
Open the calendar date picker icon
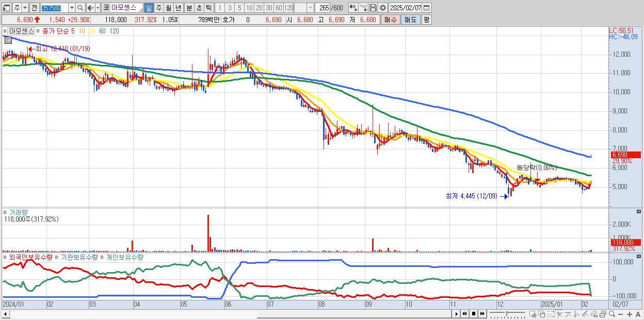click(x=426, y=8)
